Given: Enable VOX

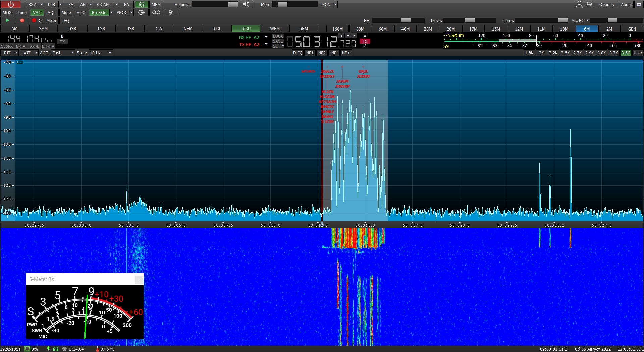Looking at the screenshot, I should 81,12.
